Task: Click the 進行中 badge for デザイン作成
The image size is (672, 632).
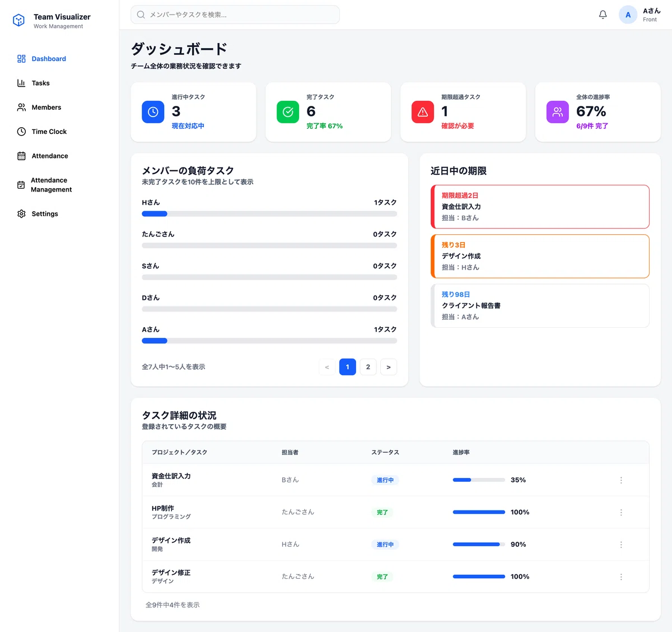Action: (385, 545)
